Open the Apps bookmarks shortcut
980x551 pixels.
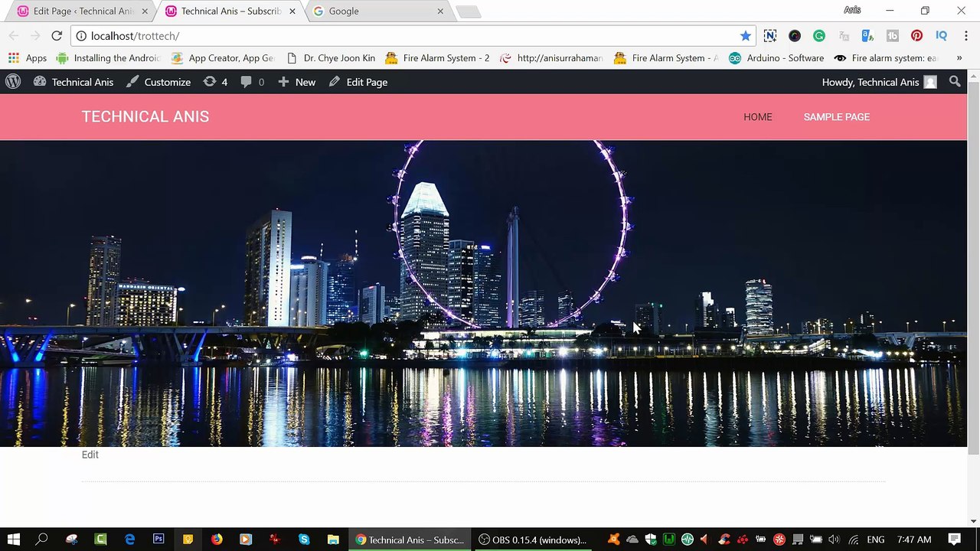(x=28, y=58)
